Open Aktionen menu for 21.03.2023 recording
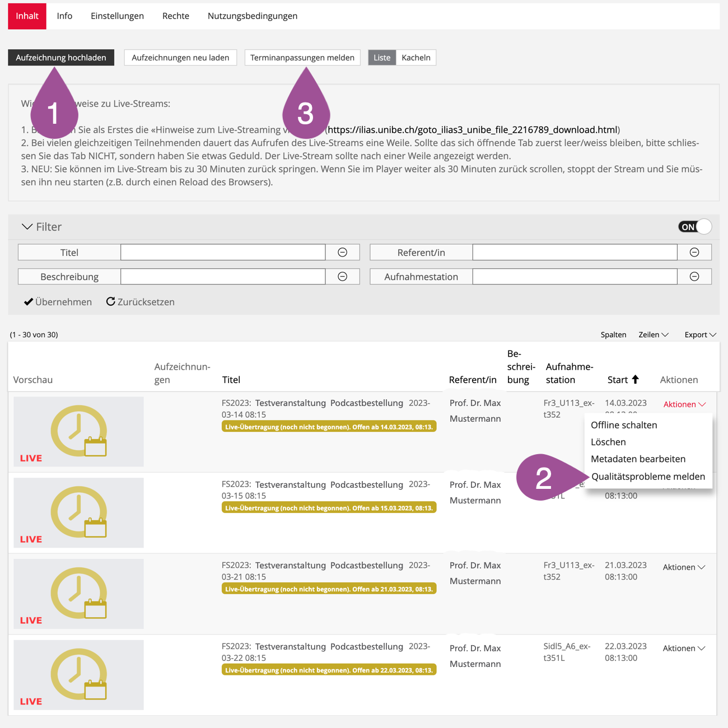The width and height of the screenshot is (728, 728). [683, 567]
